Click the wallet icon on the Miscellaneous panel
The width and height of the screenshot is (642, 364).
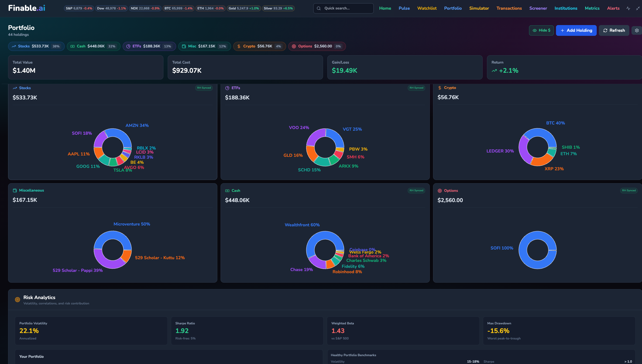15,190
